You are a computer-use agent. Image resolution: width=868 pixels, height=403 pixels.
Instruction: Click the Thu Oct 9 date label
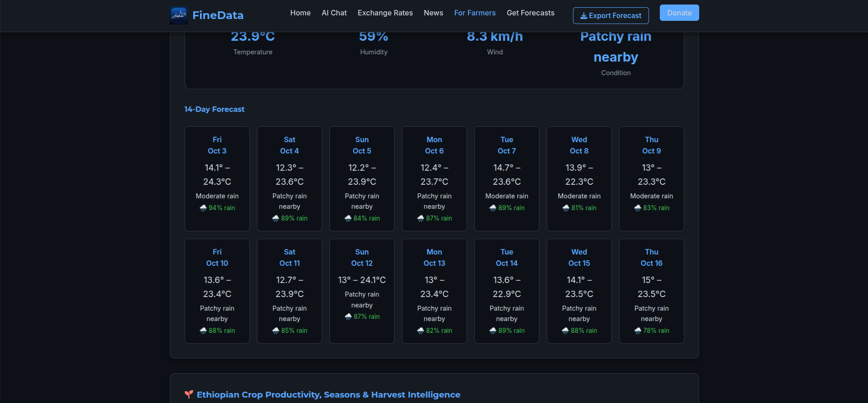[x=652, y=145]
